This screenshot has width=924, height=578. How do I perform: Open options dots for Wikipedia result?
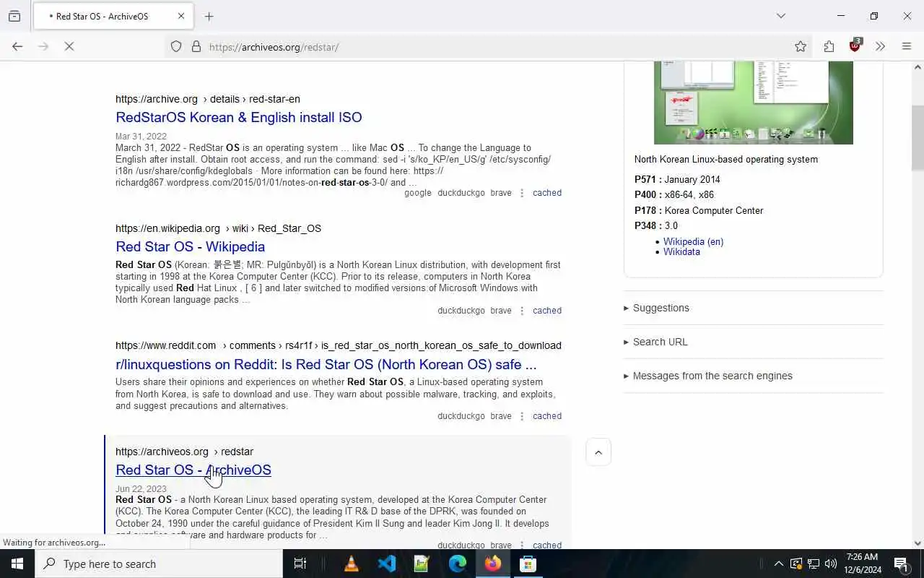(522, 311)
